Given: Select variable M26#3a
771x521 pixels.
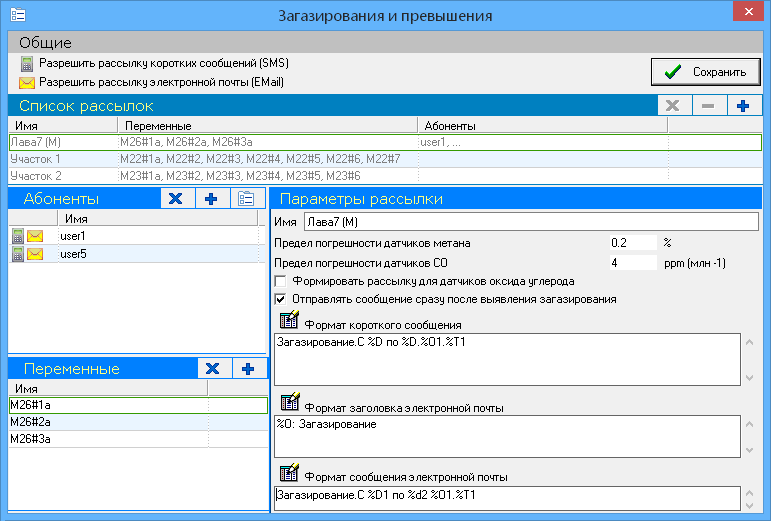Looking at the screenshot, I should click(138, 439).
